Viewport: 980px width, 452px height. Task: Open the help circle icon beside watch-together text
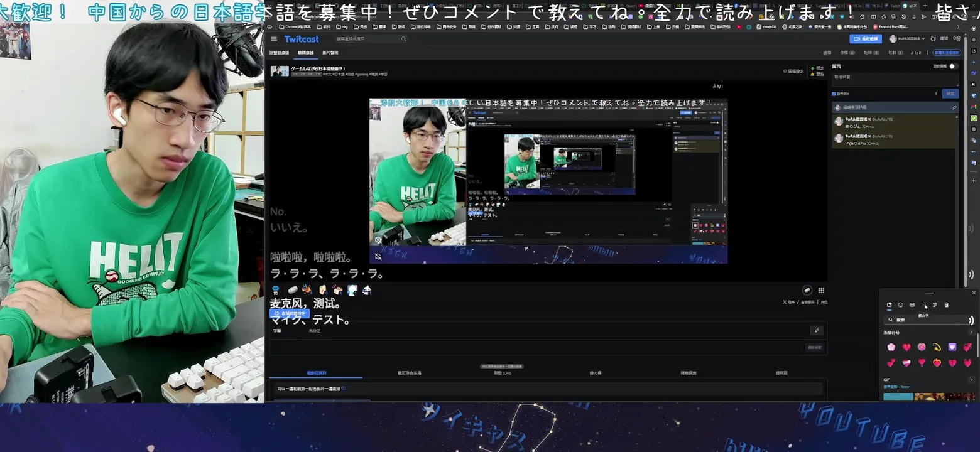click(344, 389)
